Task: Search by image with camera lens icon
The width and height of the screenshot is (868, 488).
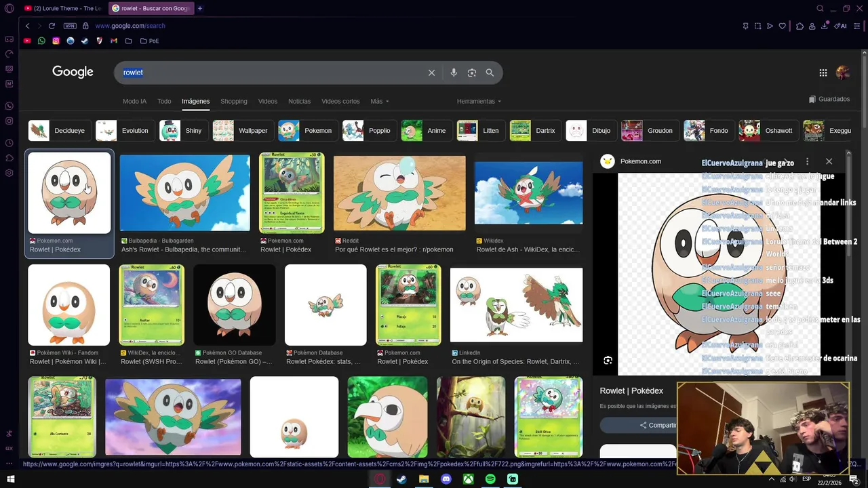Action: pyautogui.click(x=472, y=73)
